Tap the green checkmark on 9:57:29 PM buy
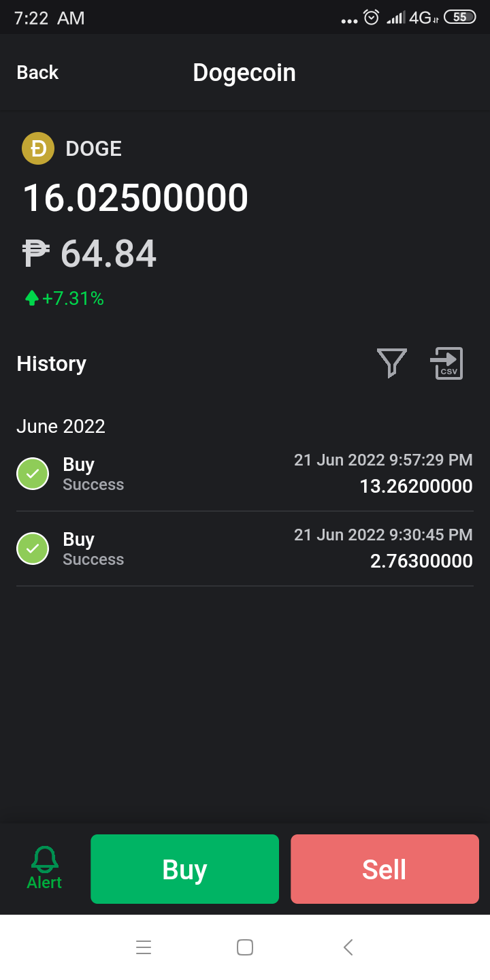 pos(33,474)
